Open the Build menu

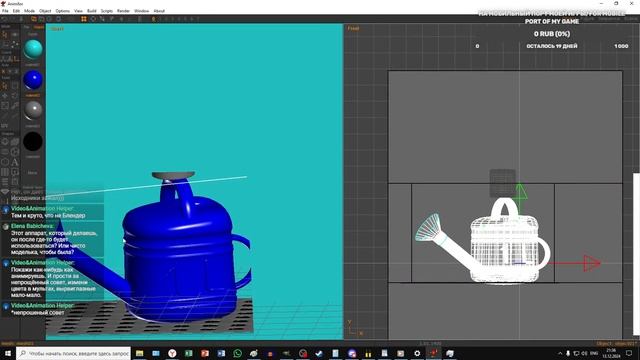coord(92,11)
